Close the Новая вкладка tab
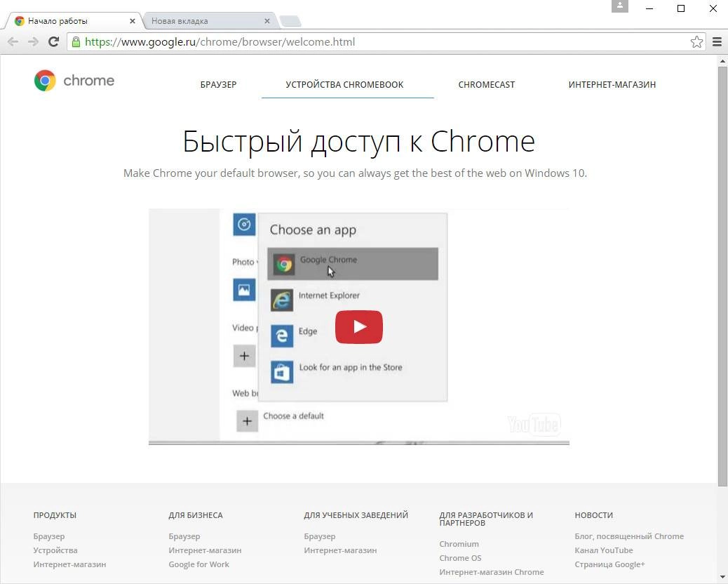The image size is (728, 584). click(x=267, y=21)
